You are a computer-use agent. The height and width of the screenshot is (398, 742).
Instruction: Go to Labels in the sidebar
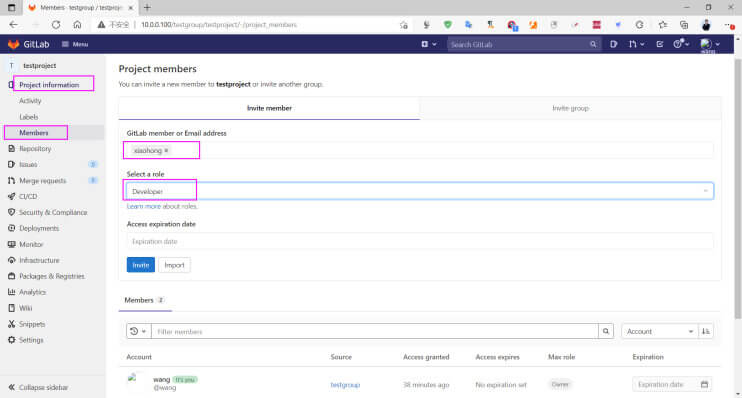pos(29,117)
